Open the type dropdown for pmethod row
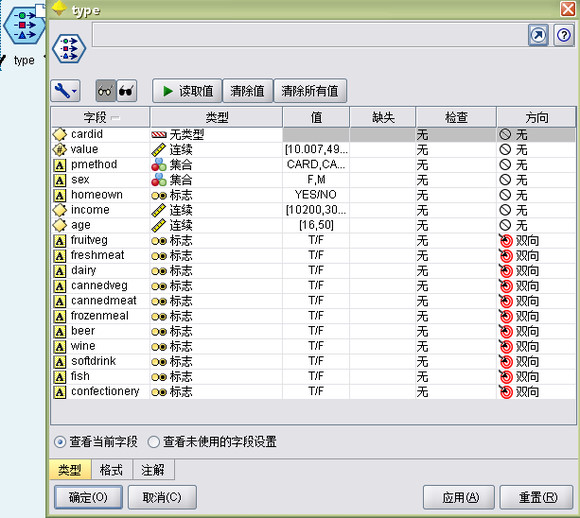Viewport: 580px width, 518px height. [216, 165]
